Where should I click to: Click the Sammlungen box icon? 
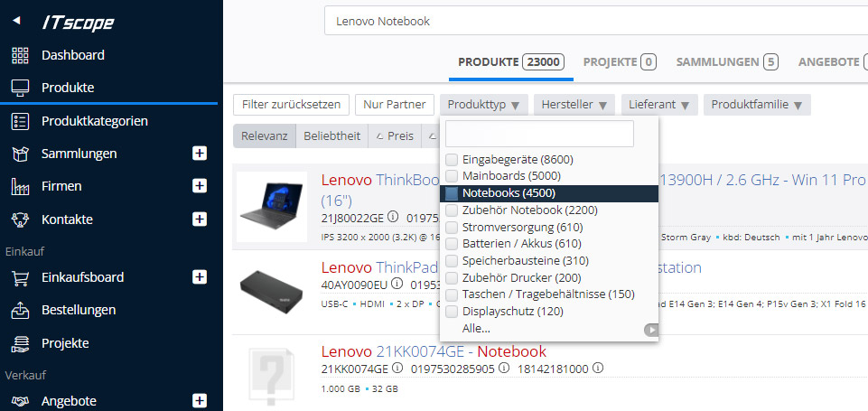tap(20, 154)
